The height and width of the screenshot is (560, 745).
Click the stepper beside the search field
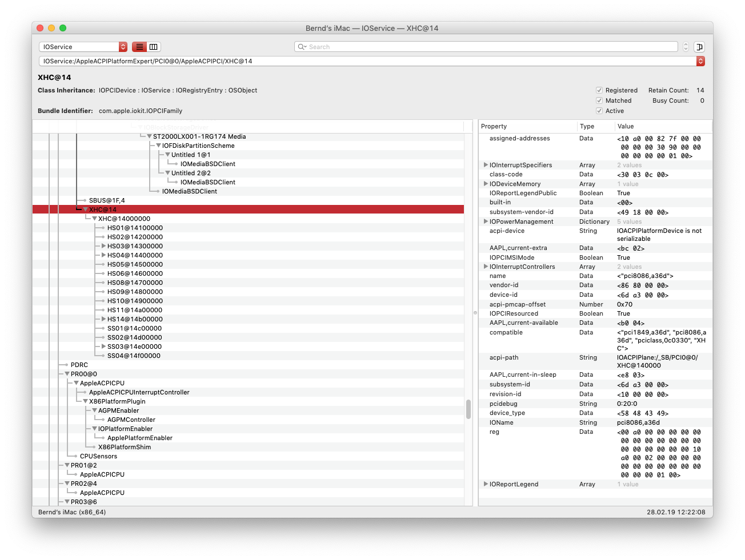point(686,47)
